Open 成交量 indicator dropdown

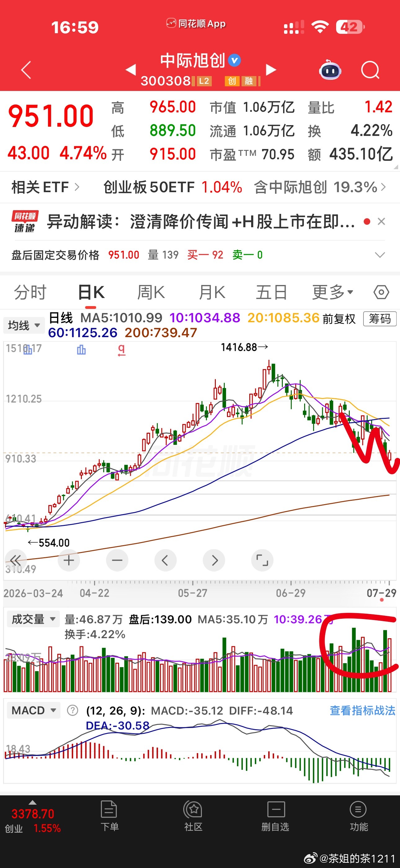point(33,619)
